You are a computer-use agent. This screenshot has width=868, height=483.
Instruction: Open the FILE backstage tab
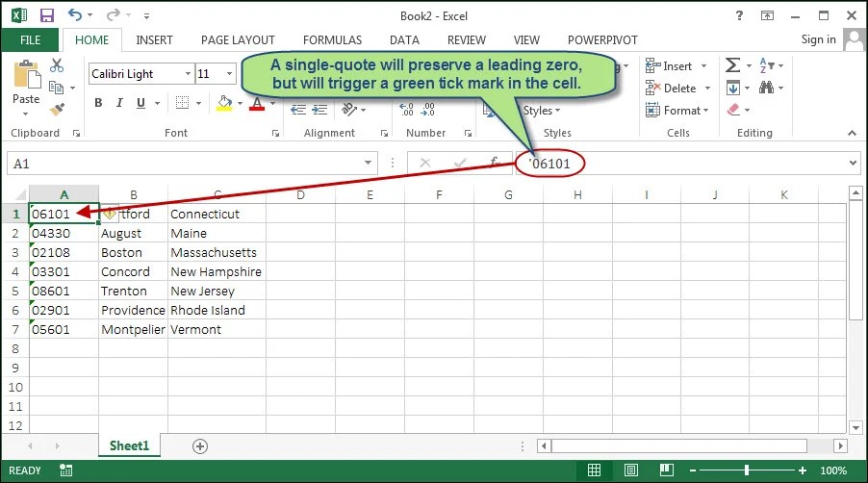(30, 39)
